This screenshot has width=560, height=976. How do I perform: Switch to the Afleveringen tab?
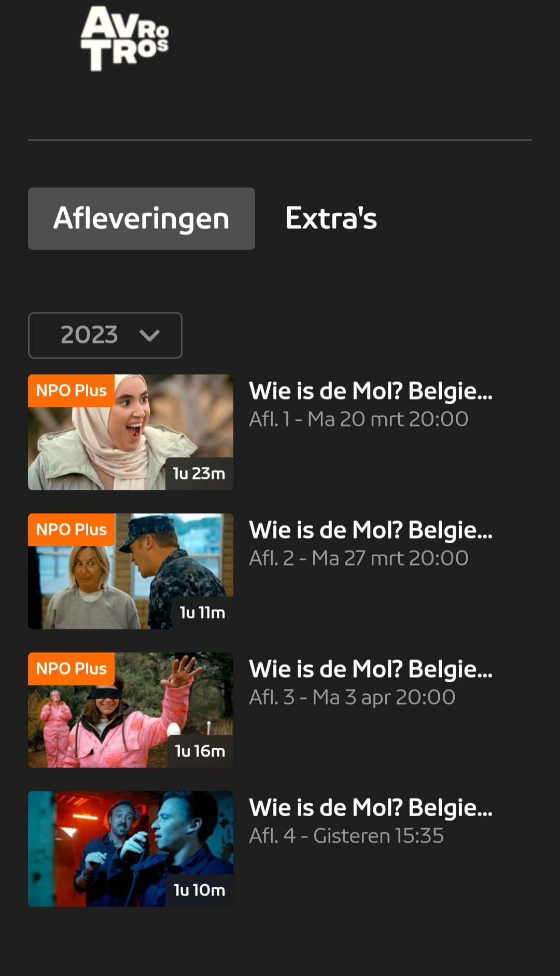(142, 218)
